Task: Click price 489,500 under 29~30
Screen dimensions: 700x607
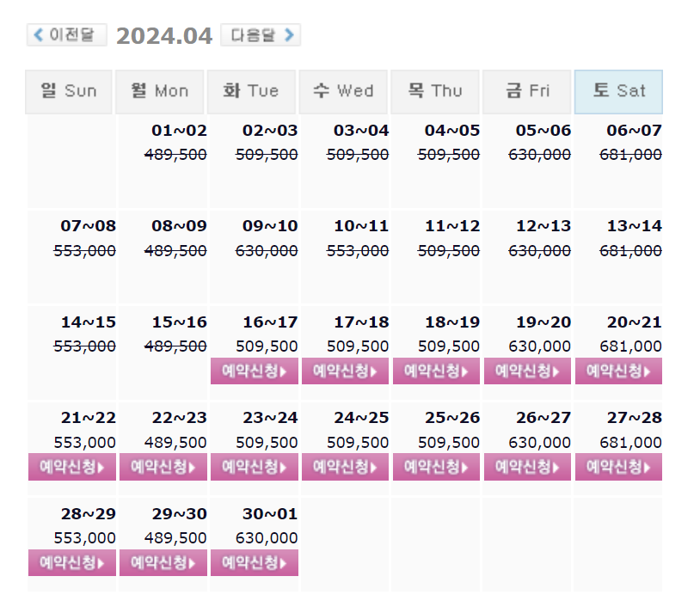Action: [175, 538]
